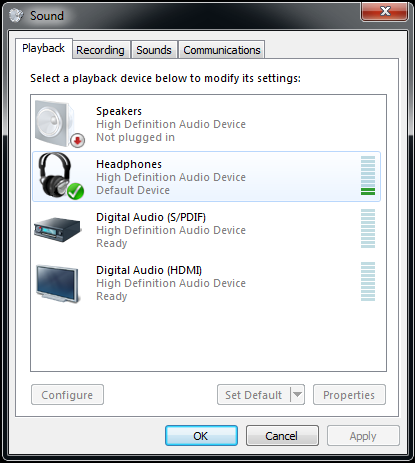Screen dimensions: 415x463
Task: Go to the Communications tab
Action: click(x=222, y=50)
